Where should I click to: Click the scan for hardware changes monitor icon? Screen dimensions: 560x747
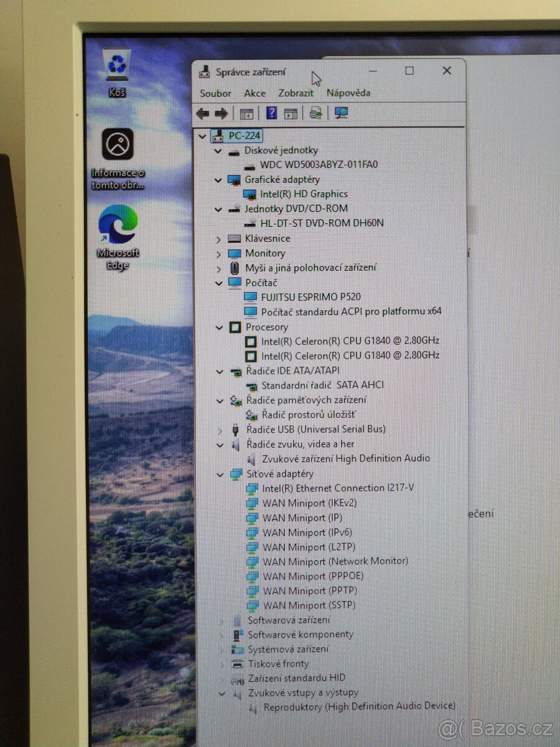(x=341, y=113)
